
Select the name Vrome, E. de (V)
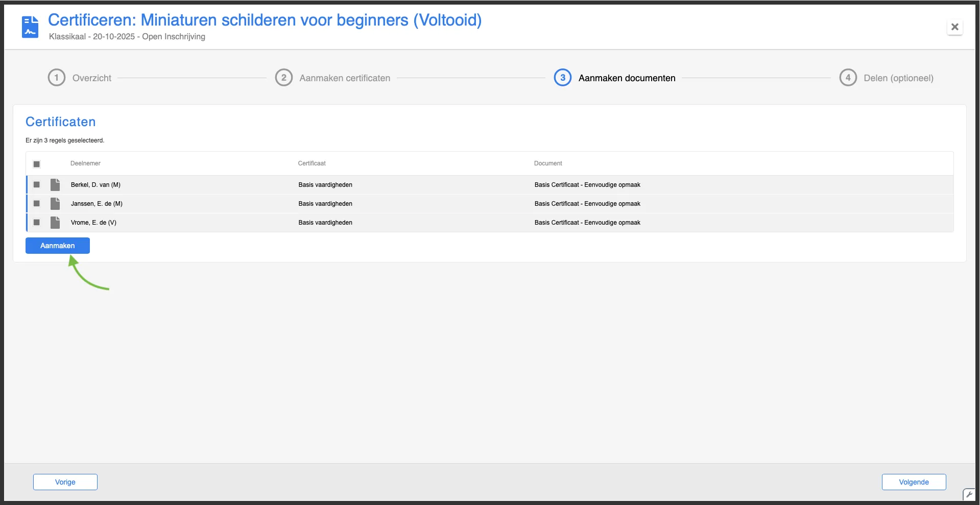[93, 223]
